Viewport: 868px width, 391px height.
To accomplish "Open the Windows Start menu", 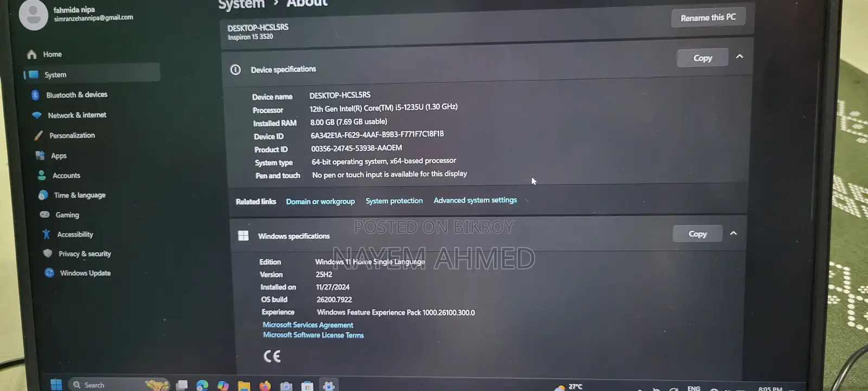I will [x=56, y=384].
